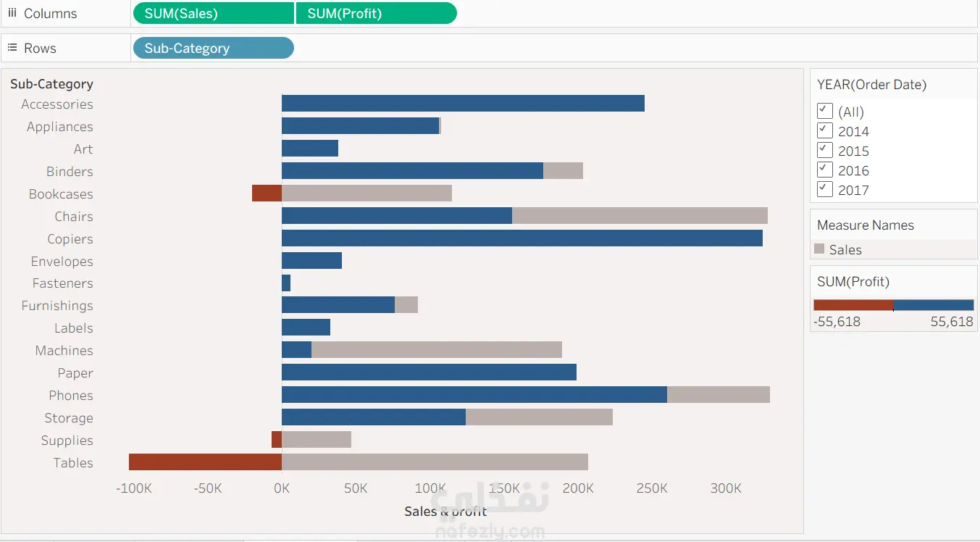
Task: Uncheck the 2015 year filter
Action: pos(824,150)
